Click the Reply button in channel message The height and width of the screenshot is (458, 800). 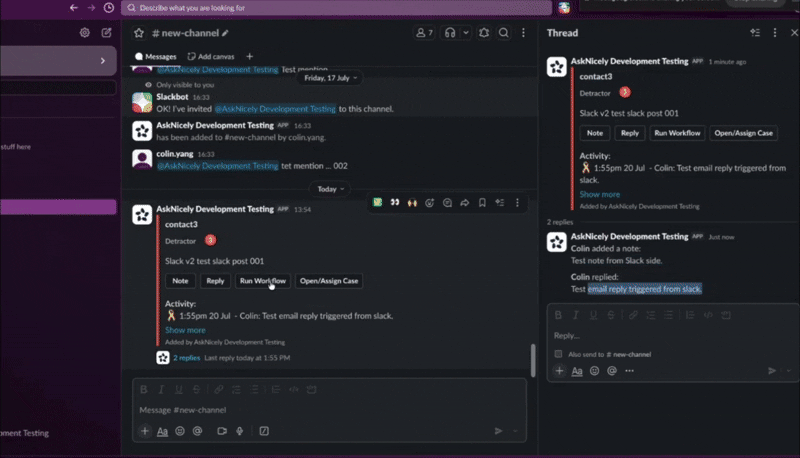[215, 281]
